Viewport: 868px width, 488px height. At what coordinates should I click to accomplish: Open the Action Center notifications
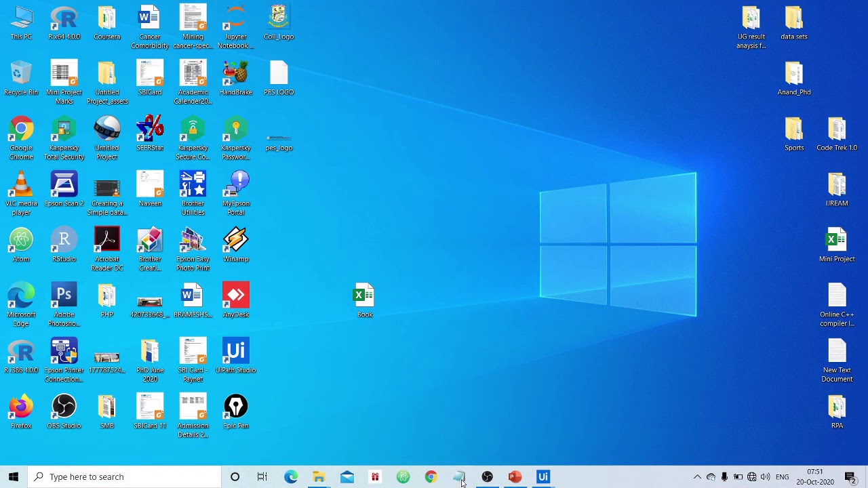click(850, 476)
